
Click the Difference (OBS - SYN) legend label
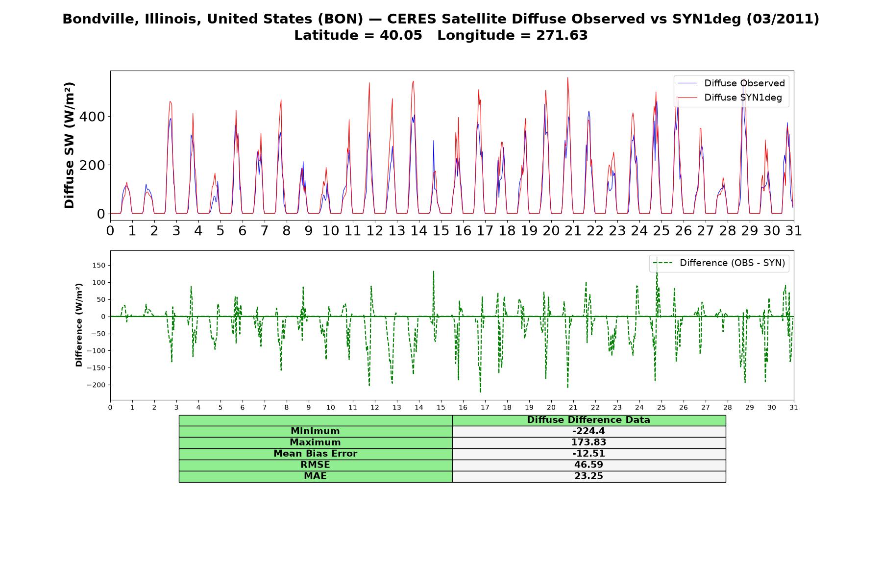click(732, 263)
